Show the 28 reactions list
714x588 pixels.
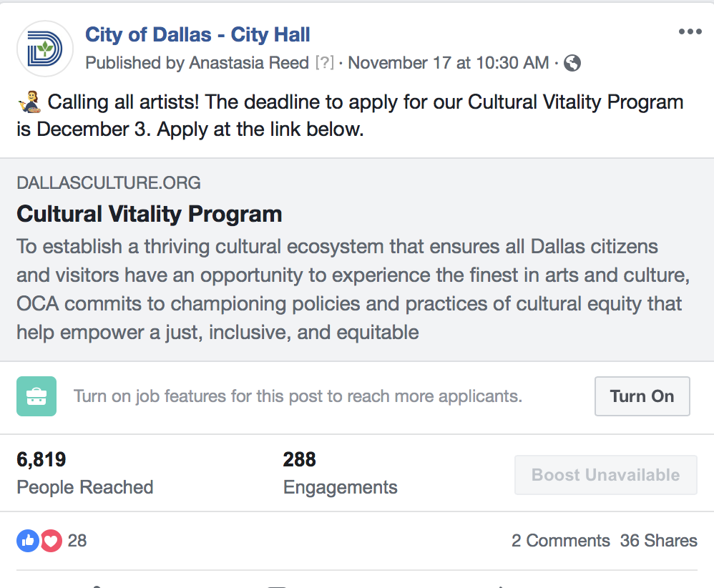click(x=77, y=541)
